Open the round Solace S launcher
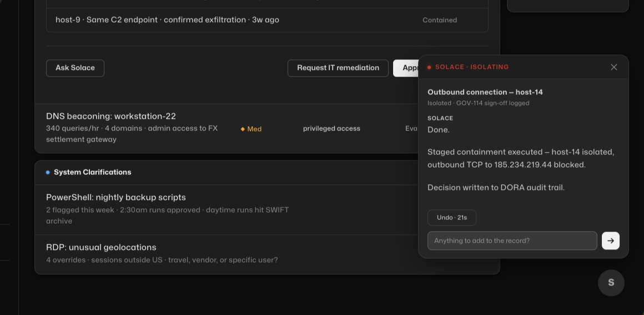 pos(611,283)
